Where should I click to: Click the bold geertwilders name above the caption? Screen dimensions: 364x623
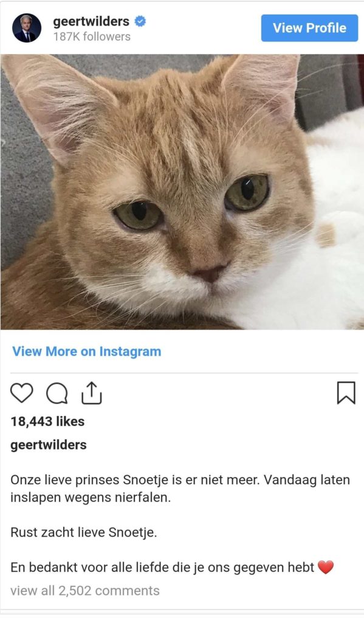click(49, 445)
